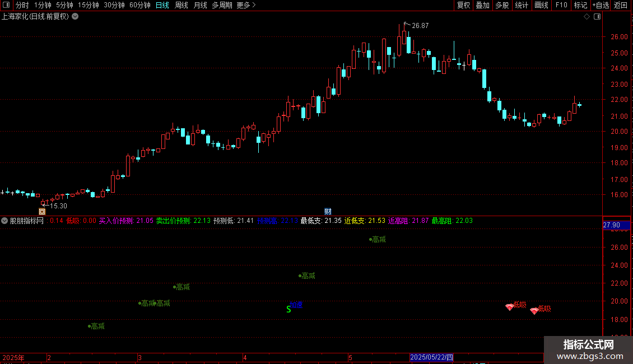Click the 加速 signal label
This screenshot has height=364, width=633.
[296, 305]
